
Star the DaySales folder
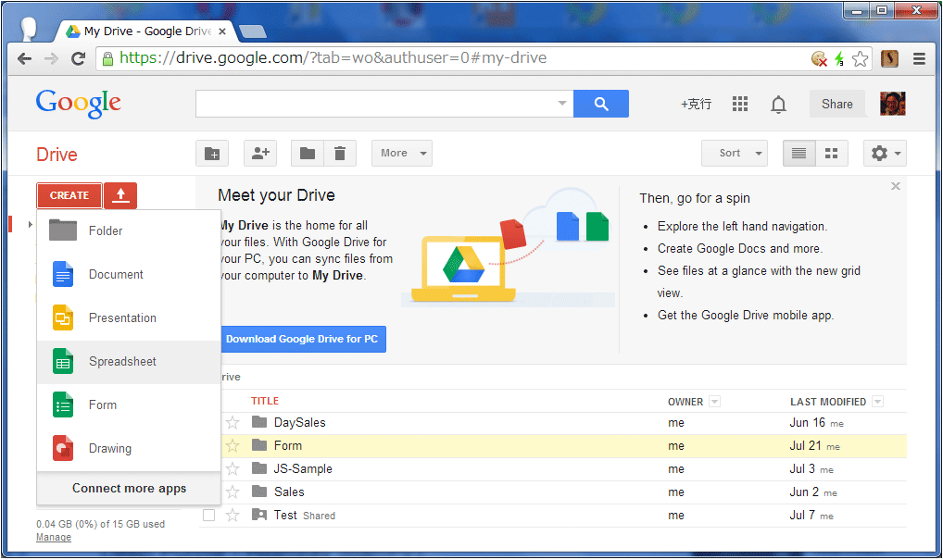[233, 423]
